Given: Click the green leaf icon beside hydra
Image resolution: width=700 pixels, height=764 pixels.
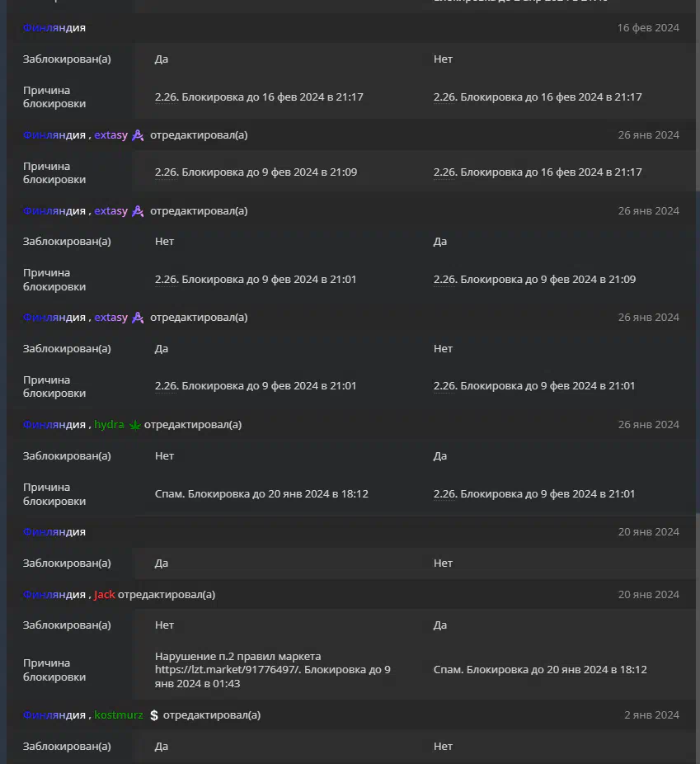Looking at the screenshot, I should [x=135, y=425].
